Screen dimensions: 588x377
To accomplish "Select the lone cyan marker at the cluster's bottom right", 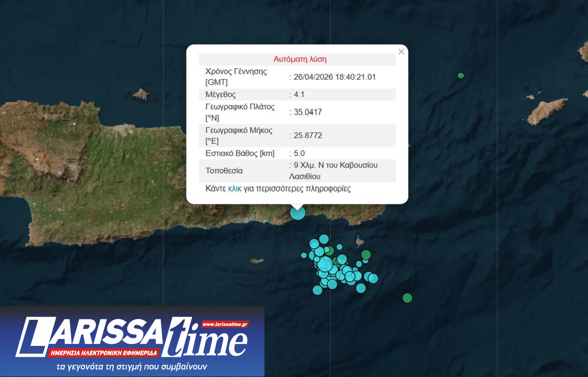I will [361, 288].
